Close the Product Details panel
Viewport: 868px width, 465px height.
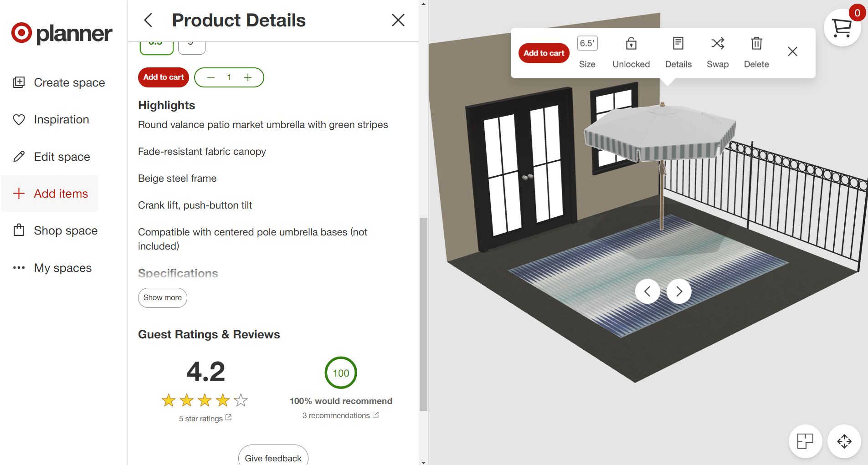click(x=398, y=20)
